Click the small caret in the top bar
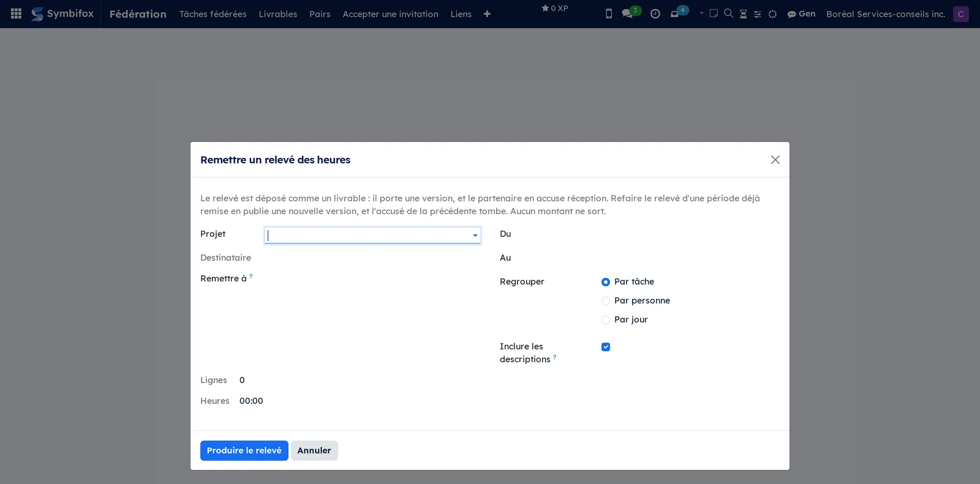Image resolution: width=980 pixels, height=484 pixels. pos(702,13)
